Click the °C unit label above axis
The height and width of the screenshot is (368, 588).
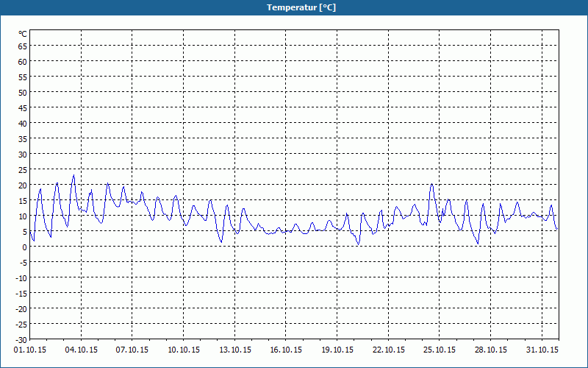tap(23, 34)
